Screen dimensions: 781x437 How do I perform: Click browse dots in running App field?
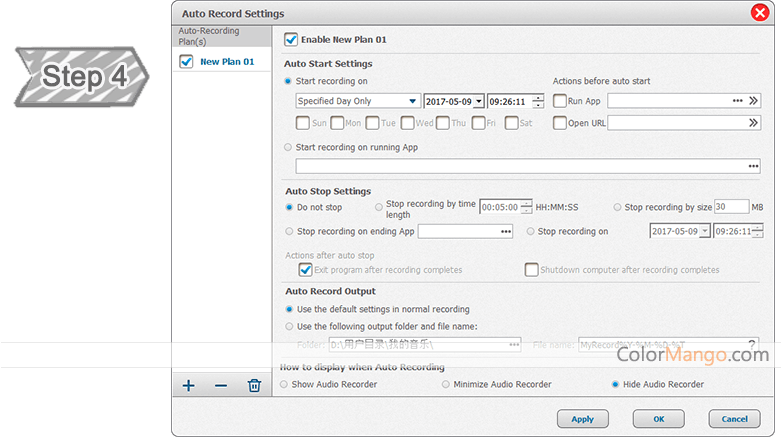(752, 166)
